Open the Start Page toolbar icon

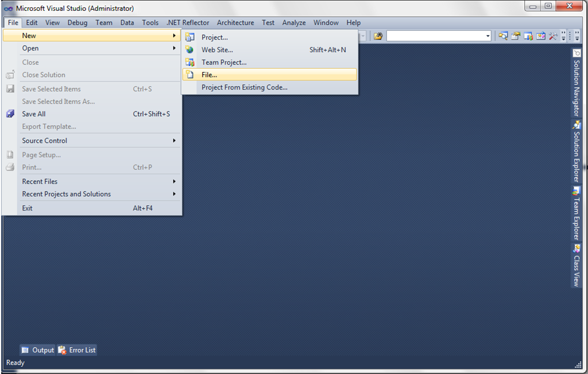pyautogui.click(x=541, y=36)
